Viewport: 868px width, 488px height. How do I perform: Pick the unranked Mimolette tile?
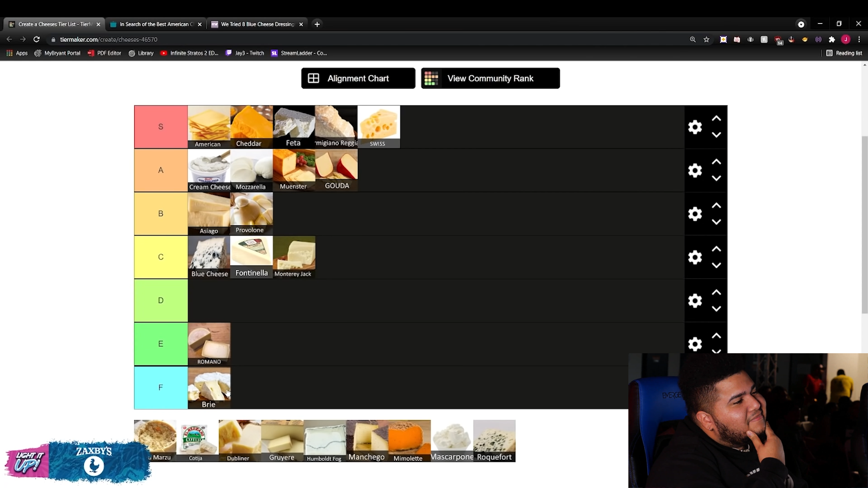coord(410,441)
